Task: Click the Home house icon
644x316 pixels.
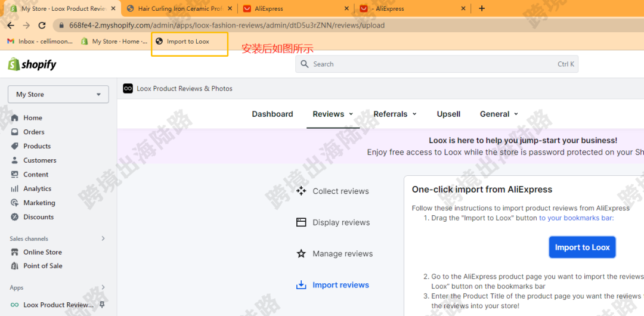Action: pyautogui.click(x=15, y=118)
